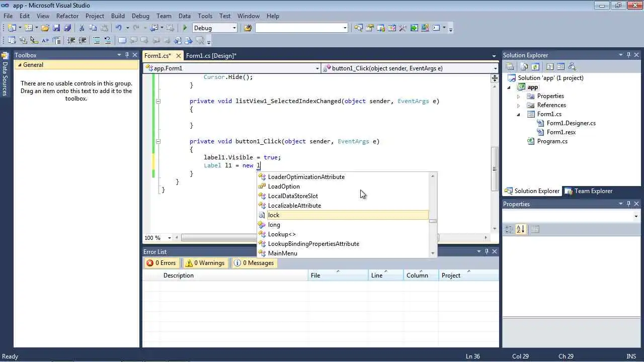Click the Decrease indent icon
Image resolution: width=644 pixels, height=362 pixels.
71,40
